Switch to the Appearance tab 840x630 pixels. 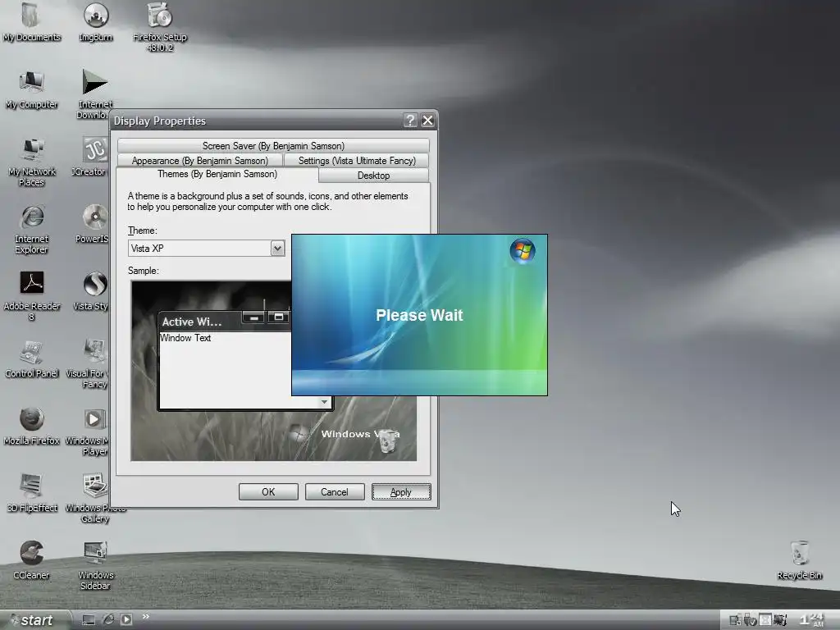point(200,161)
